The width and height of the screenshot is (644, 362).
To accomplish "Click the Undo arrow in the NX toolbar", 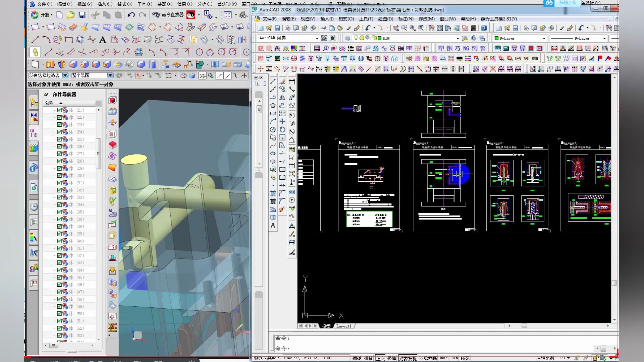I will 131,15.
